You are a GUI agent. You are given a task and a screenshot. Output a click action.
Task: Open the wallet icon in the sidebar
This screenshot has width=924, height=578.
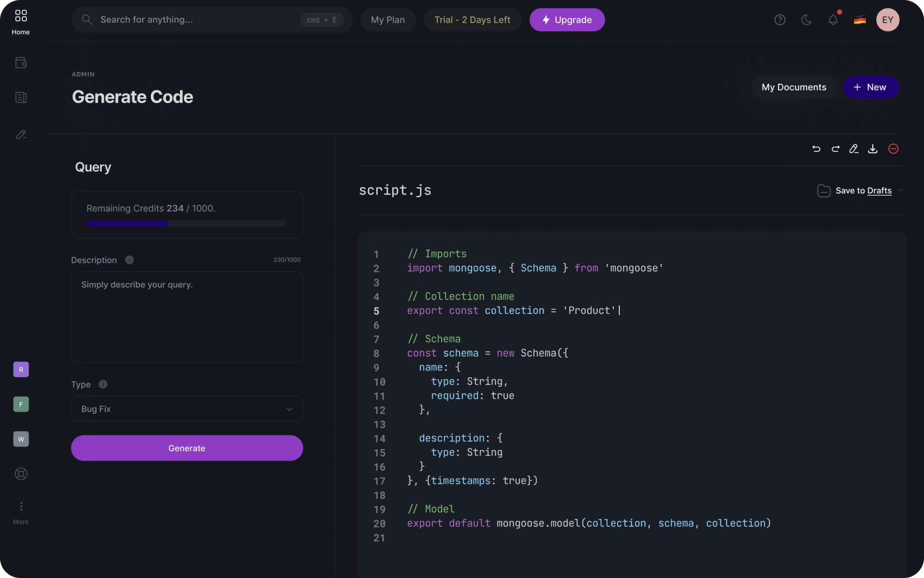[x=21, y=63]
